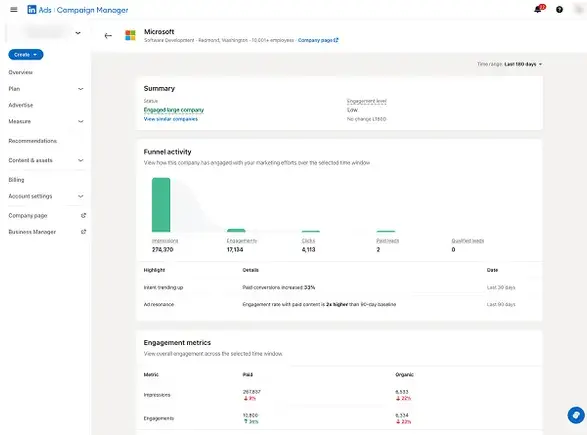
Task: Click the Ad resonance highlight row
Action: coord(339,304)
